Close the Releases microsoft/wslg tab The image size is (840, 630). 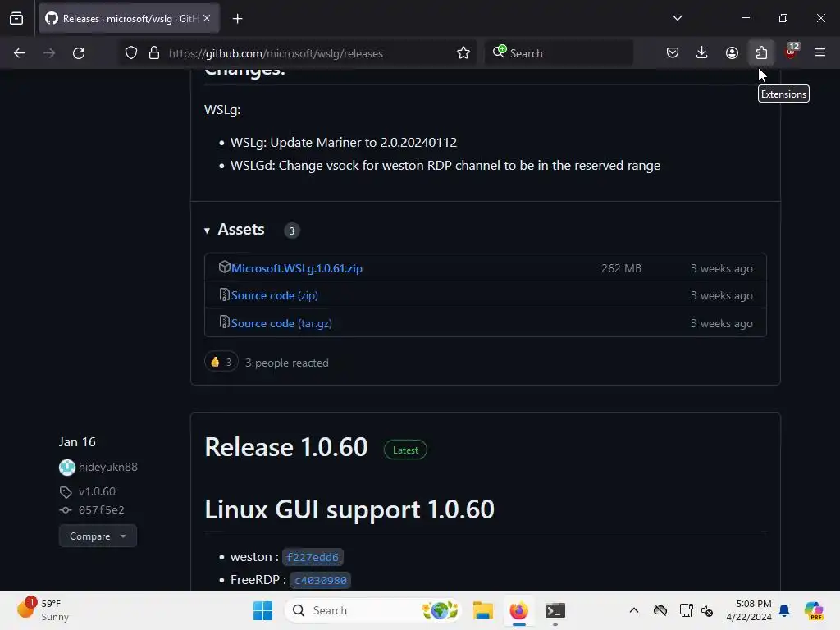point(207,18)
